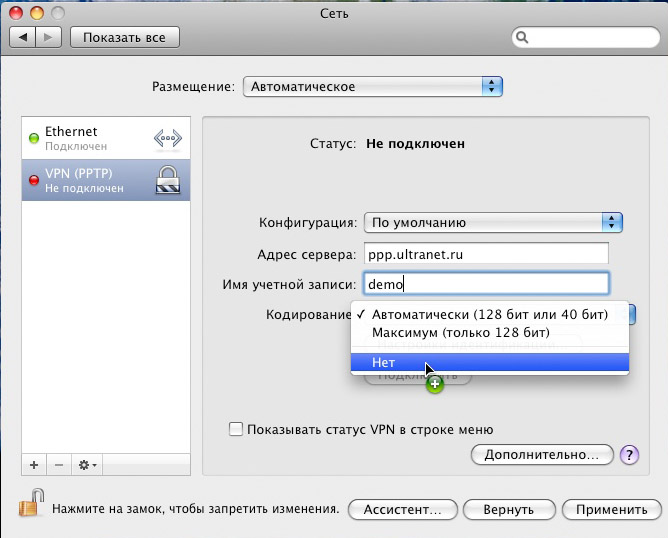Viewport: 668px width, 538px height.
Task: Choose Автоматически encryption option
Action: point(489,314)
